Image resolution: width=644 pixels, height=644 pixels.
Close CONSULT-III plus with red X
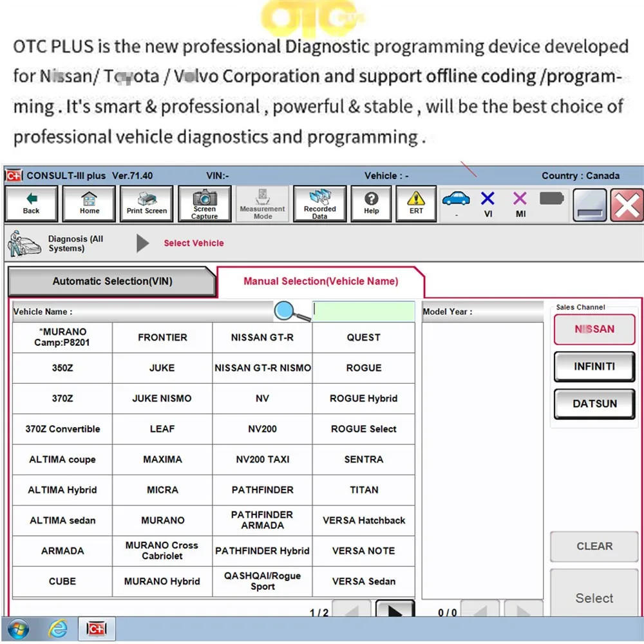[627, 205]
